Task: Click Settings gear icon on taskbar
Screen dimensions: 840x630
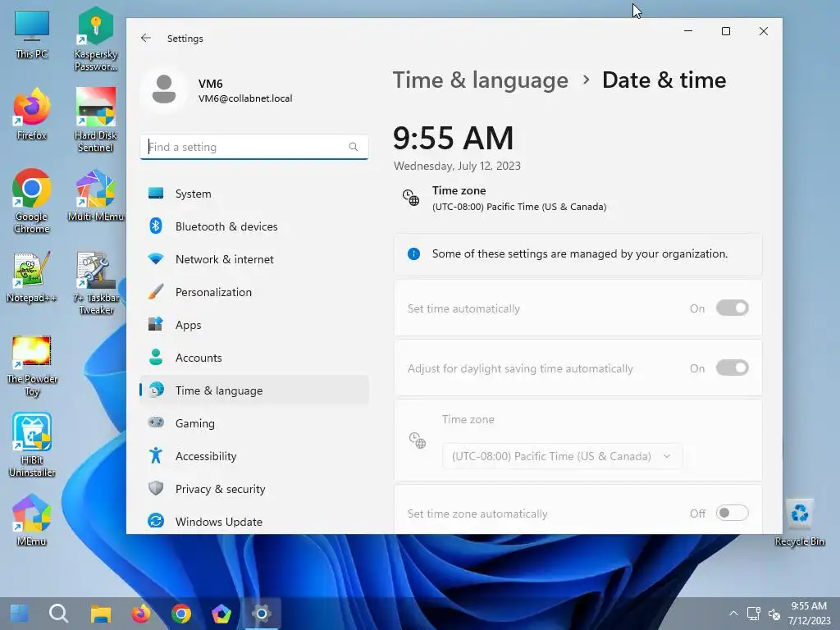Action: 262,614
